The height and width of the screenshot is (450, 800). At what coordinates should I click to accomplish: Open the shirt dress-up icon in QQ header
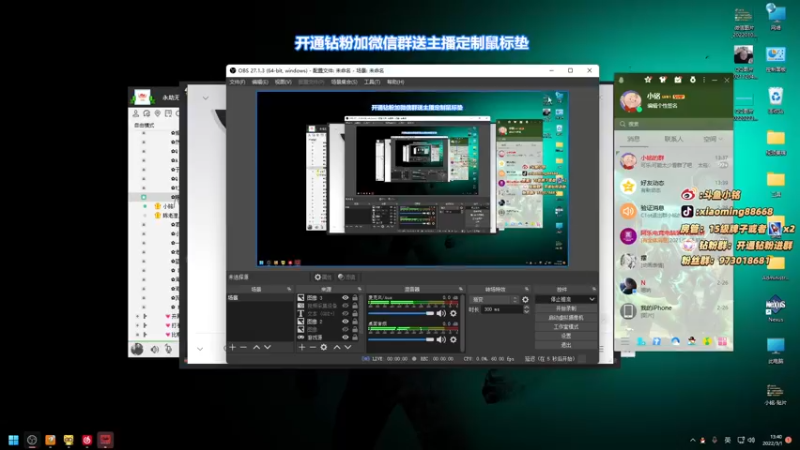pyautogui.click(x=663, y=80)
